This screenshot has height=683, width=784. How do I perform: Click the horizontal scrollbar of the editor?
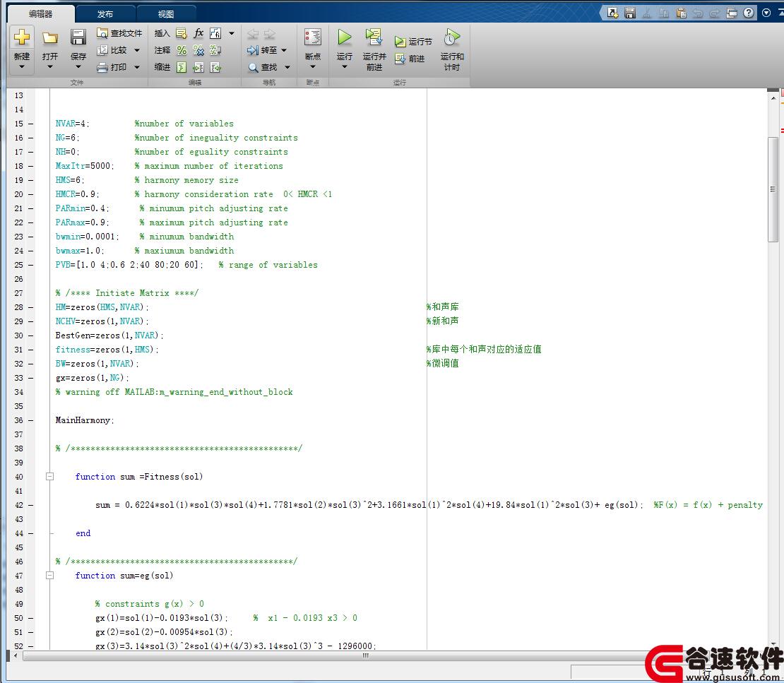[x=365, y=655]
